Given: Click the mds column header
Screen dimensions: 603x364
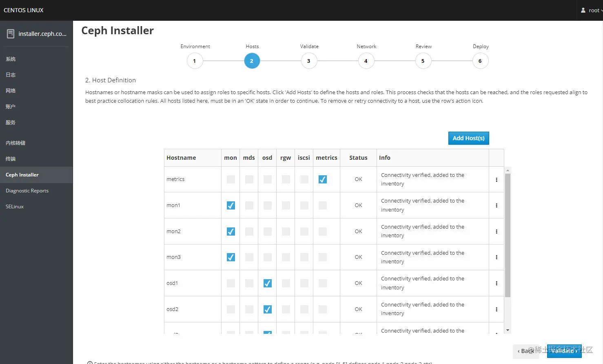Looking at the screenshot, I should (x=249, y=158).
